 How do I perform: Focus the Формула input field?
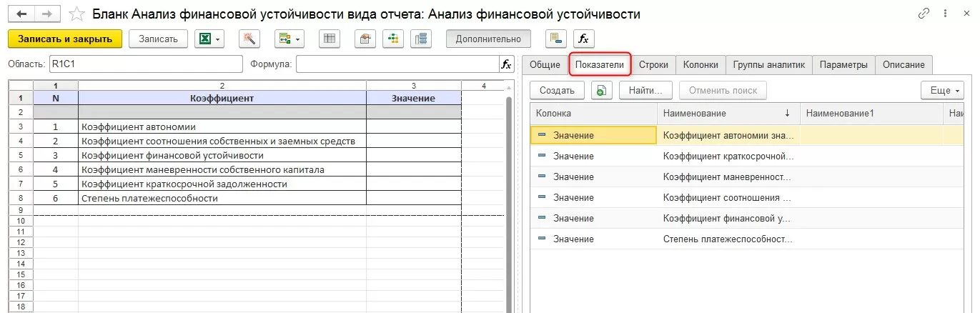397,64
